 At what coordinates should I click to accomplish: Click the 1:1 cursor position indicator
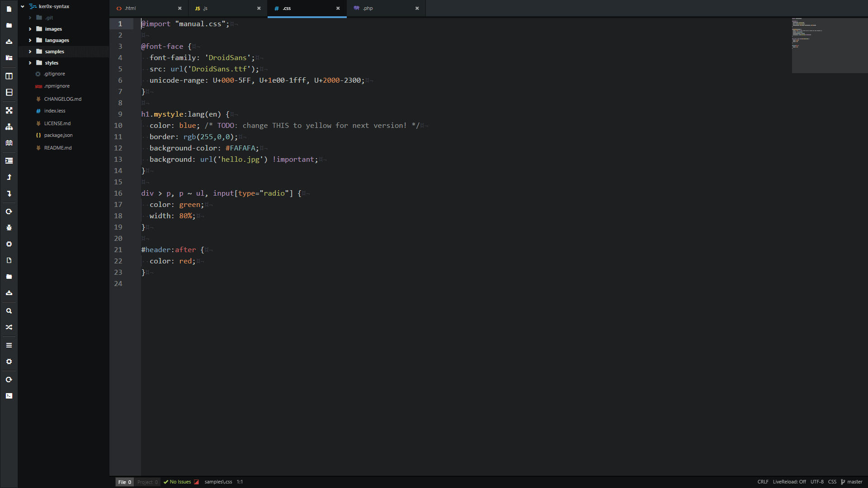point(240,482)
